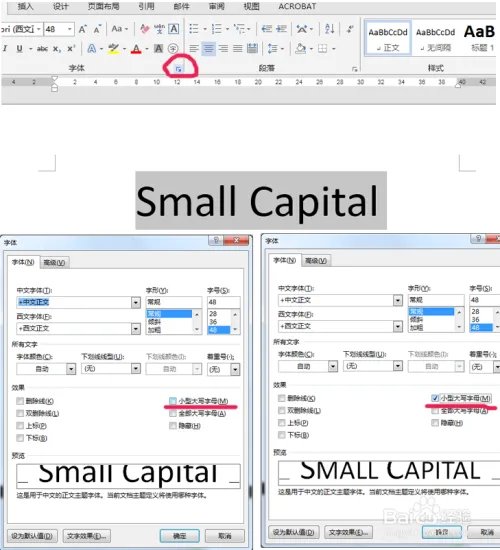Click 文字效果(E)... in the left Font dialog
This screenshot has height=550, width=500.
click(x=87, y=536)
